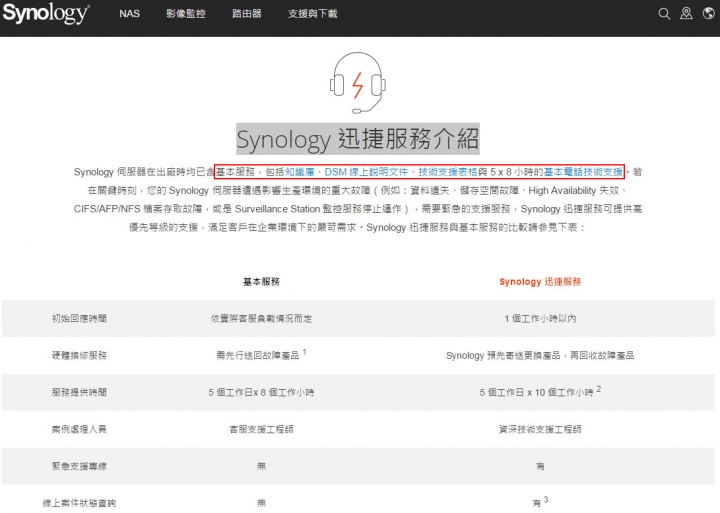This screenshot has width=720, height=513.
Task: Click the 線上案件狀態查詢 row label
Action: point(79,503)
